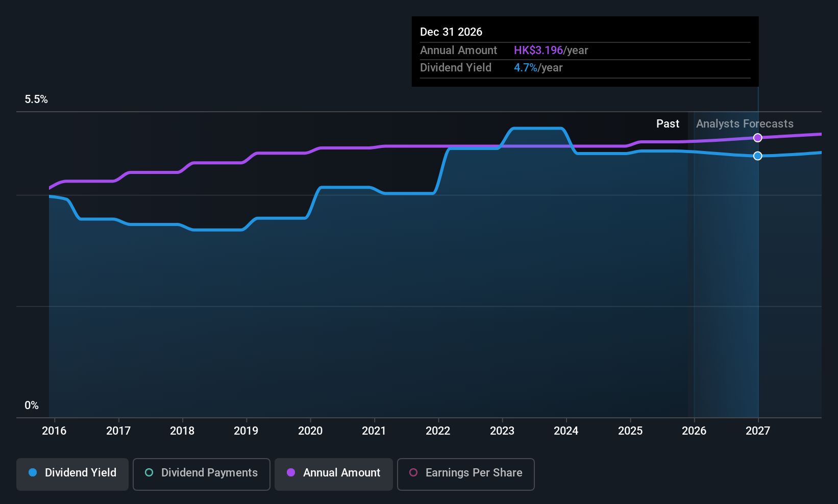Toggle the Annual Amount series visibility
Viewport: 838px width, 504px height.
[x=333, y=474]
